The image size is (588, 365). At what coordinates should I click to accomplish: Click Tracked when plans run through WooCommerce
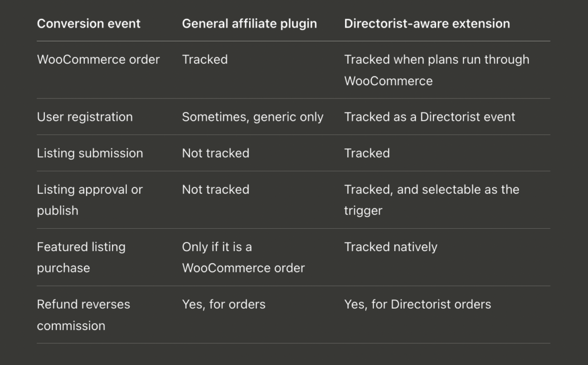(x=437, y=70)
